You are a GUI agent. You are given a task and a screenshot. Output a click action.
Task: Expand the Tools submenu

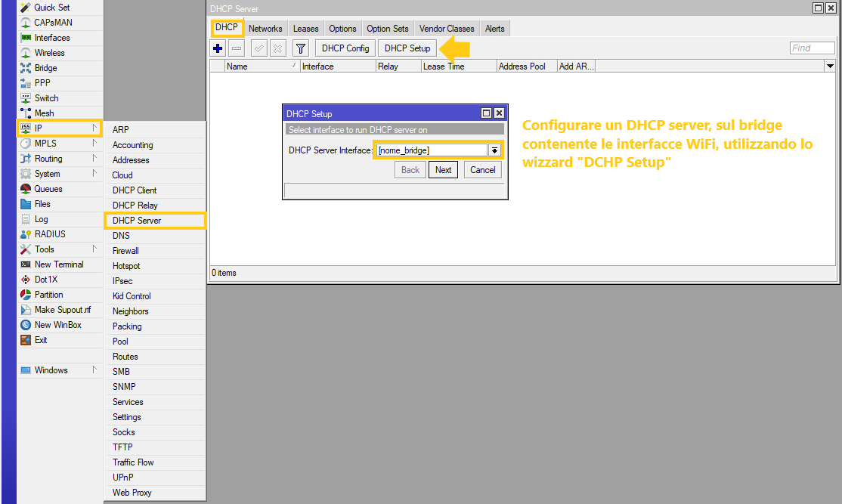[94, 249]
